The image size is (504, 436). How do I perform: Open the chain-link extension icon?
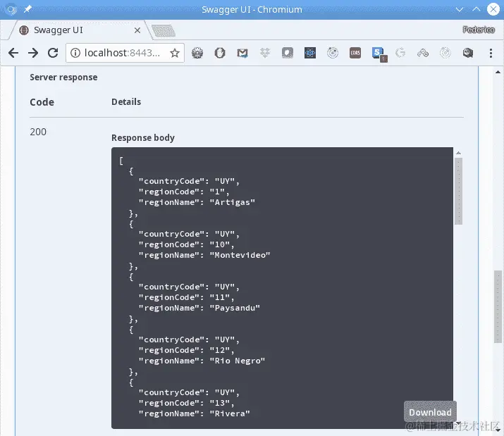(x=423, y=53)
